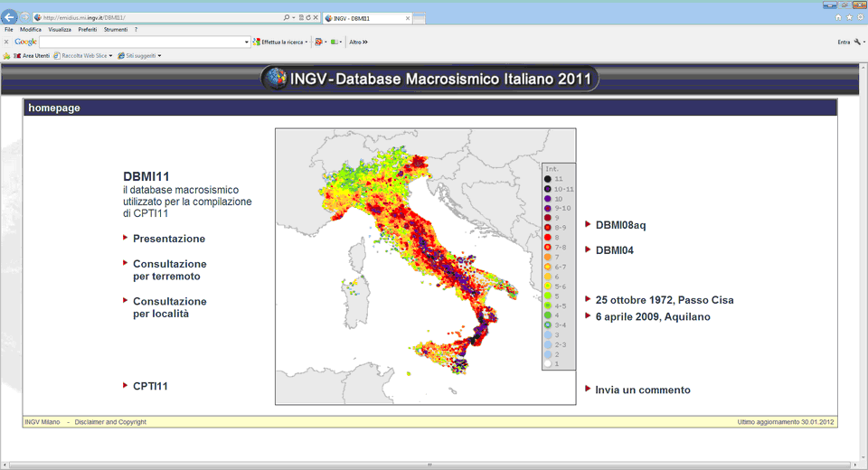Click the homepage heading text
868x470 pixels.
54,108
